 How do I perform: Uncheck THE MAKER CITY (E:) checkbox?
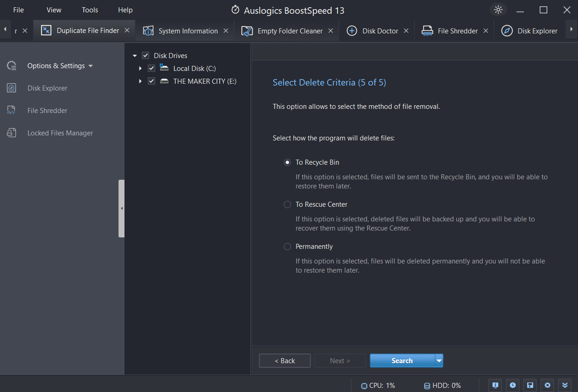coord(151,81)
